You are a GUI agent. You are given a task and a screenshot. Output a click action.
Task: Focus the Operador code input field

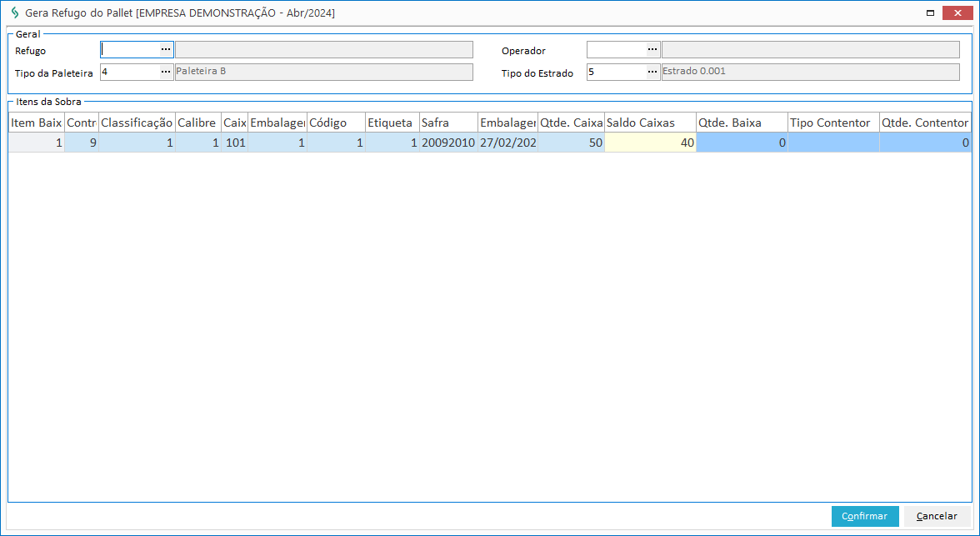click(617, 49)
